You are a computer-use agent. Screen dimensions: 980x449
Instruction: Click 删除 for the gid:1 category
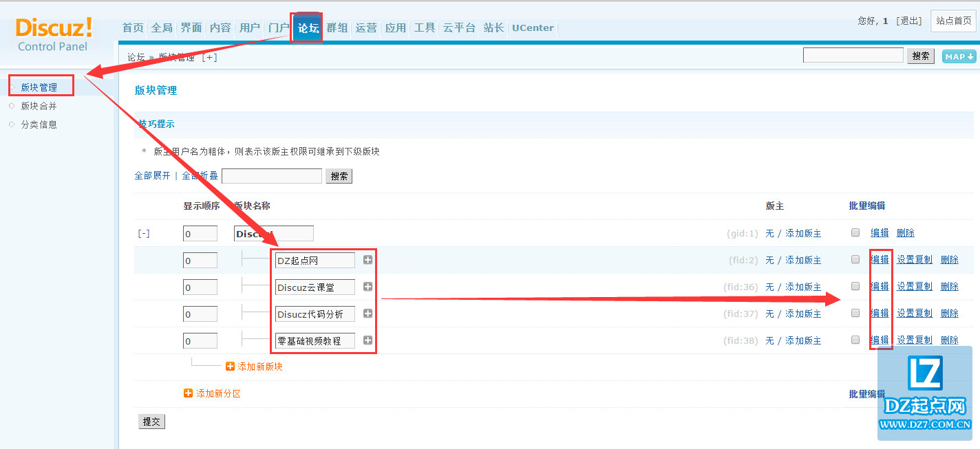tap(906, 233)
